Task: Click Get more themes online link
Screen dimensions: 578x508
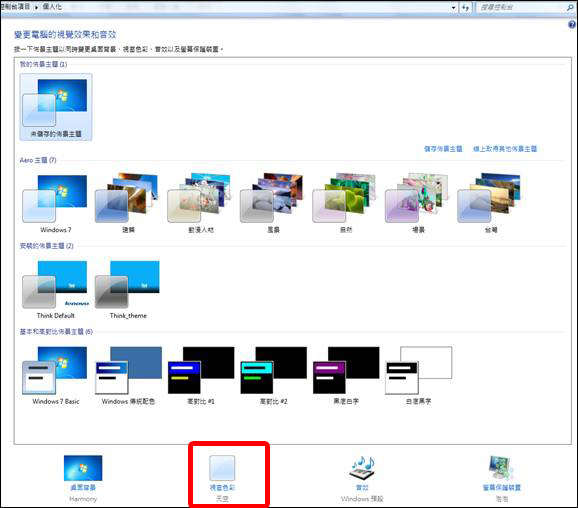Action: pos(505,149)
